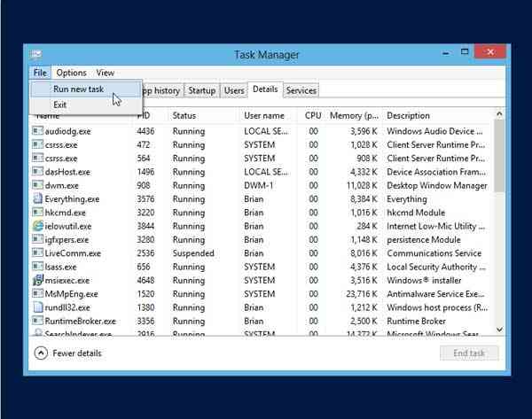Click Task Manager title bar icon
This screenshot has height=419, width=532.
pos(36,55)
